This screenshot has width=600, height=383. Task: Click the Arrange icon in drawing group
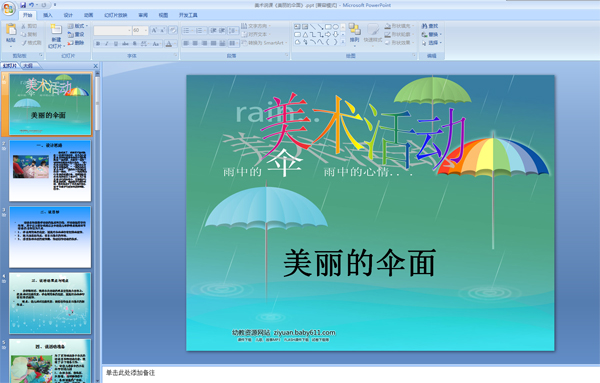tap(354, 30)
